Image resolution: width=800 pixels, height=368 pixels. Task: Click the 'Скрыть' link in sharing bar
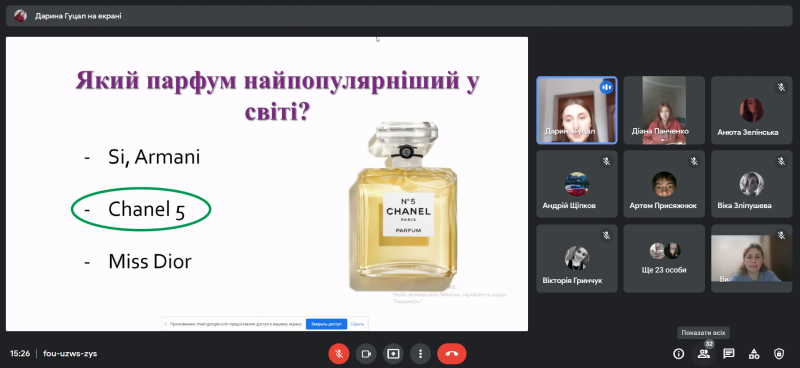coord(357,324)
